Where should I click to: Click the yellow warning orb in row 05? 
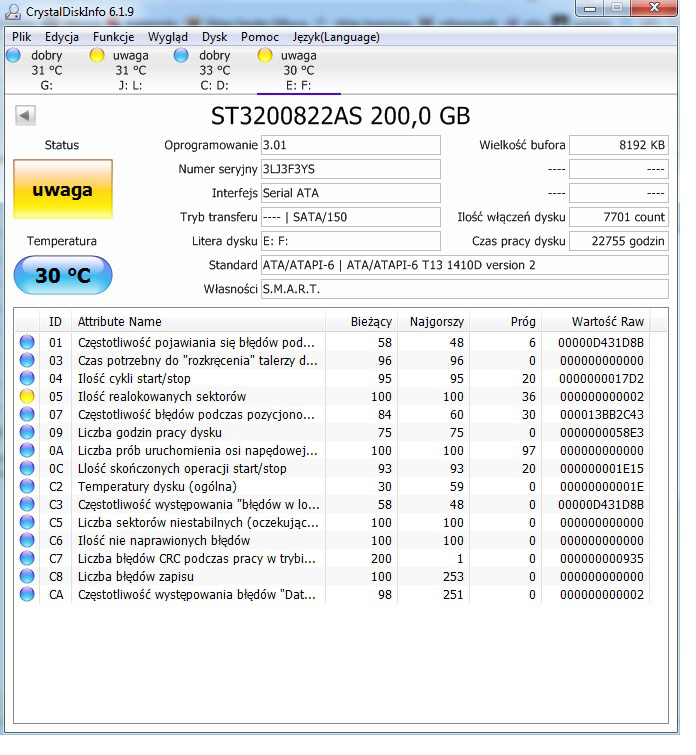click(x=27, y=396)
